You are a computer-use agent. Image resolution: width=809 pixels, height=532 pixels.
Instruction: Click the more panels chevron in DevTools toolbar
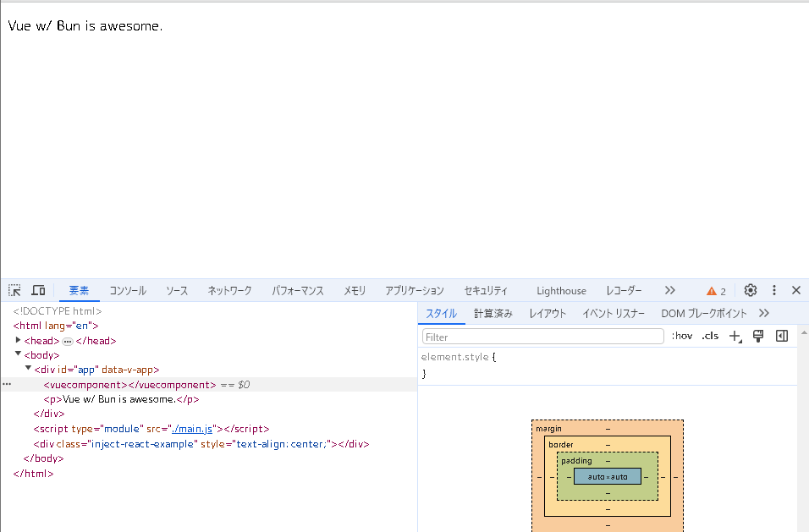coord(669,290)
